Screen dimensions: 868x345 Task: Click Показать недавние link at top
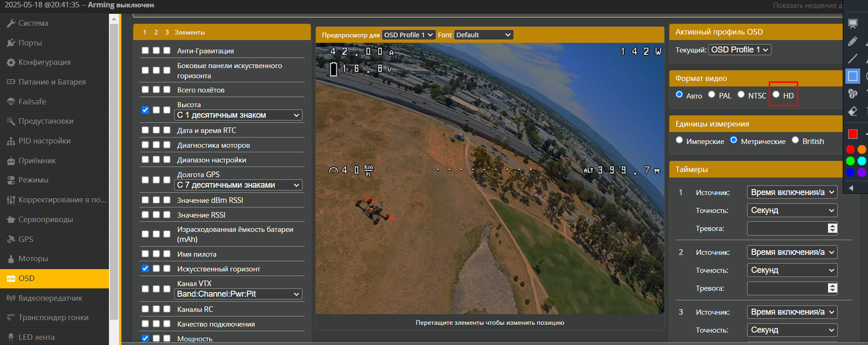(x=806, y=6)
